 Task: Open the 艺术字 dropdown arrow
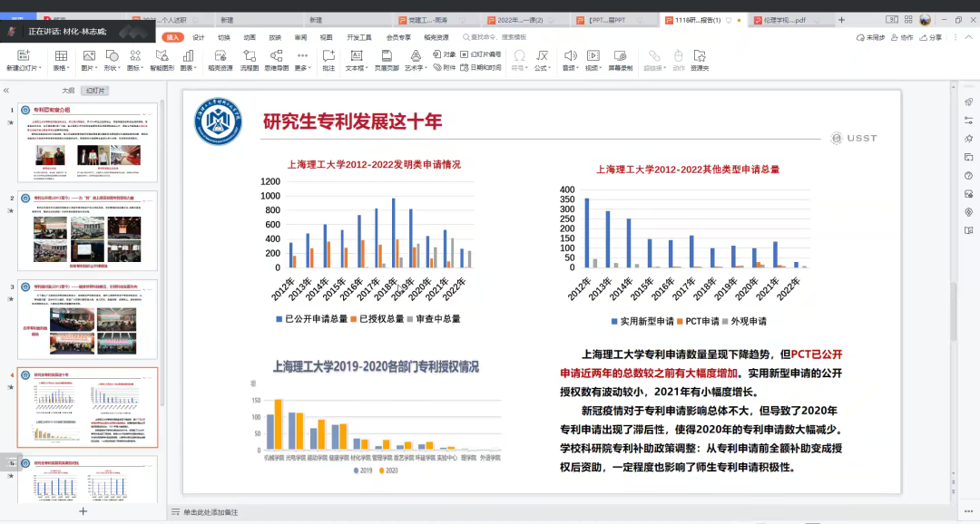pos(426,68)
